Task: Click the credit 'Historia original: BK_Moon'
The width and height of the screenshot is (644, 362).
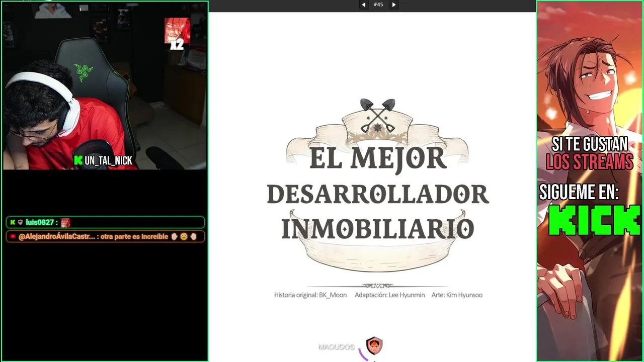Action: coord(310,295)
